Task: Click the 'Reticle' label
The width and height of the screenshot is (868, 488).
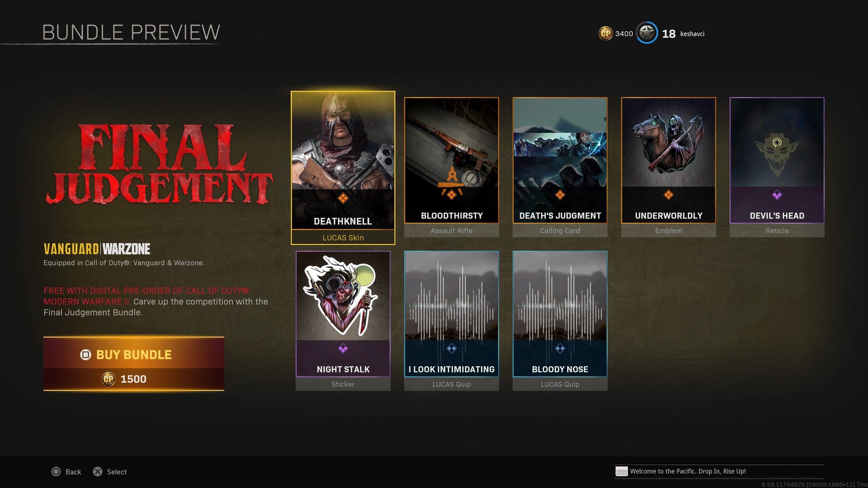Action: pyautogui.click(x=777, y=230)
